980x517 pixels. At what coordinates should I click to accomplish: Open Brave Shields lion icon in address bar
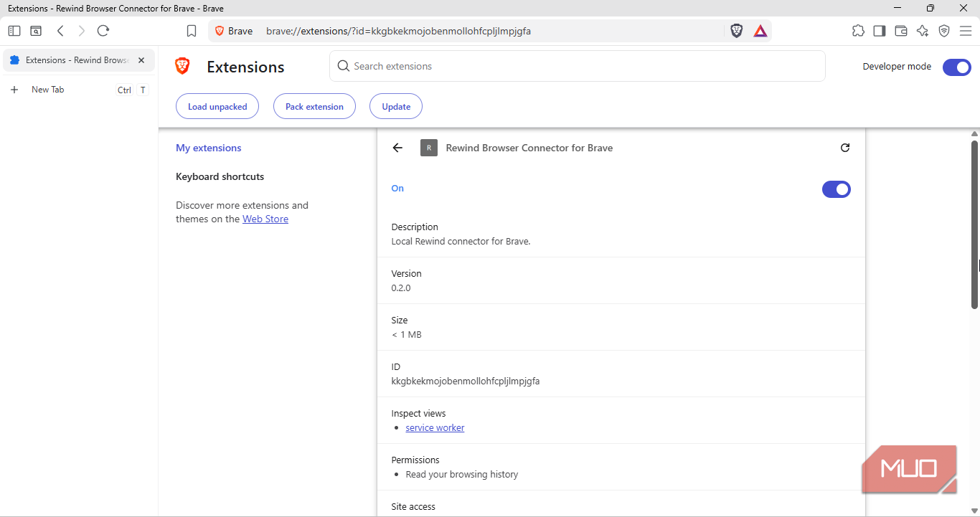point(737,31)
